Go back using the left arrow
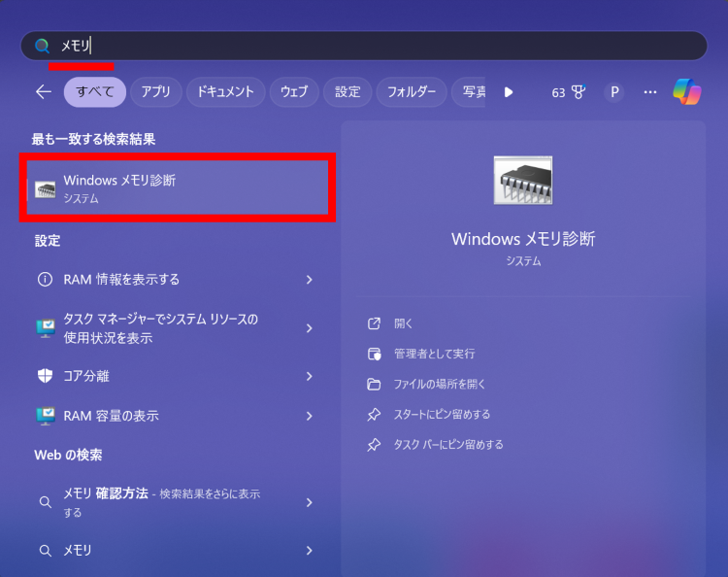Screen dimensions: 728x577 44,92
